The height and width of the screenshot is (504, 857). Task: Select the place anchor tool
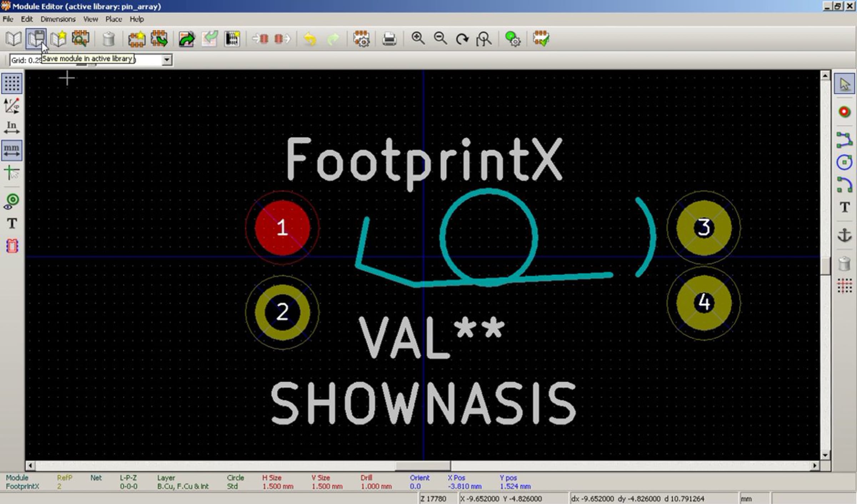click(844, 235)
